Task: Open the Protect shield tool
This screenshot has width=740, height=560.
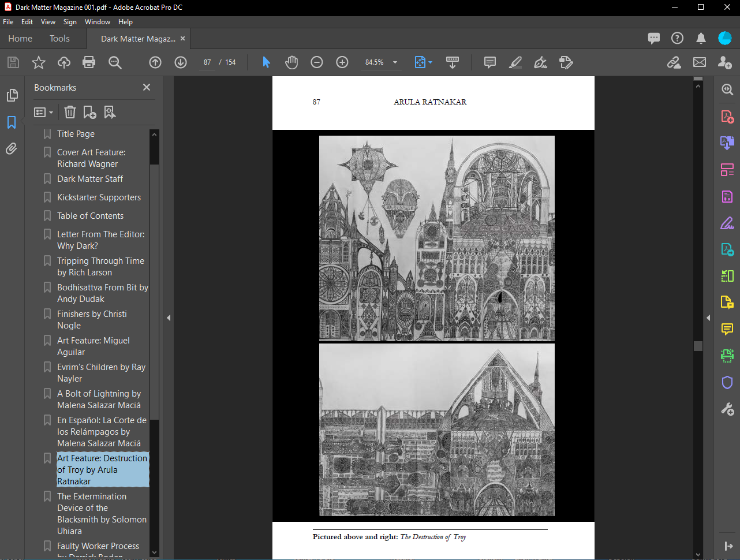Action: tap(727, 382)
